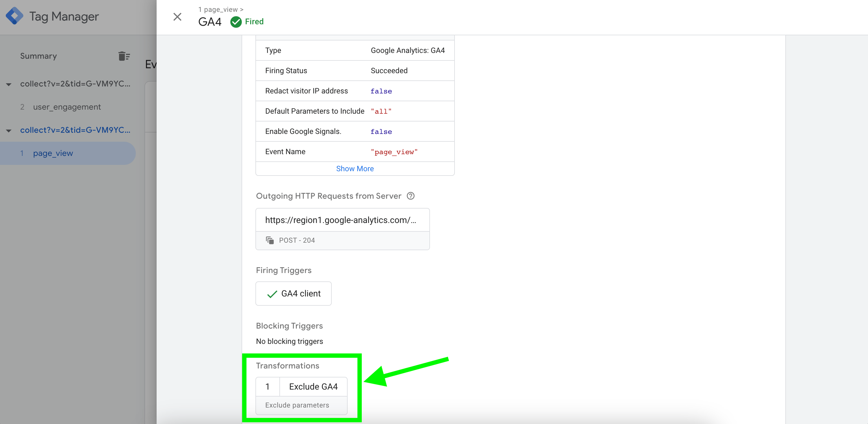The image size is (868, 424).
Task: Select the user_engagement event
Action: tap(67, 107)
